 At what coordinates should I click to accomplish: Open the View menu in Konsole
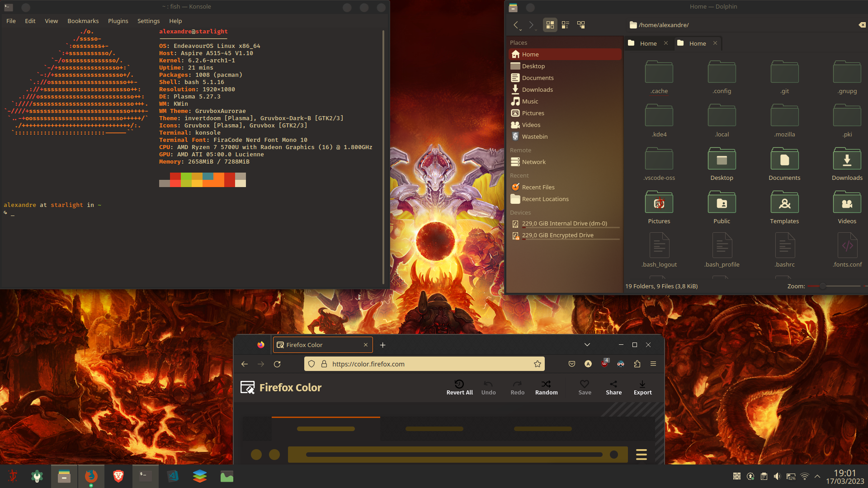pos(51,21)
